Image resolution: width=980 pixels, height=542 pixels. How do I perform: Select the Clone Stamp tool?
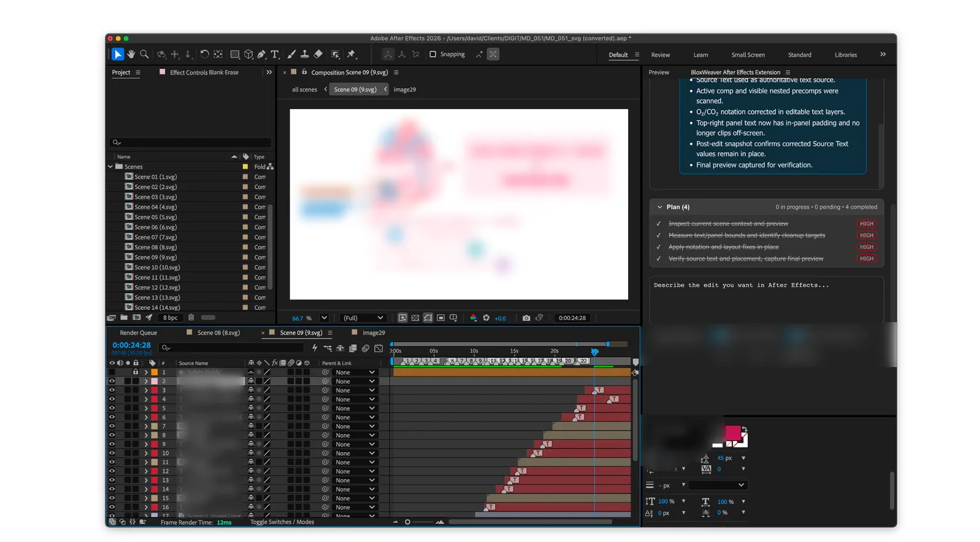pos(304,54)
